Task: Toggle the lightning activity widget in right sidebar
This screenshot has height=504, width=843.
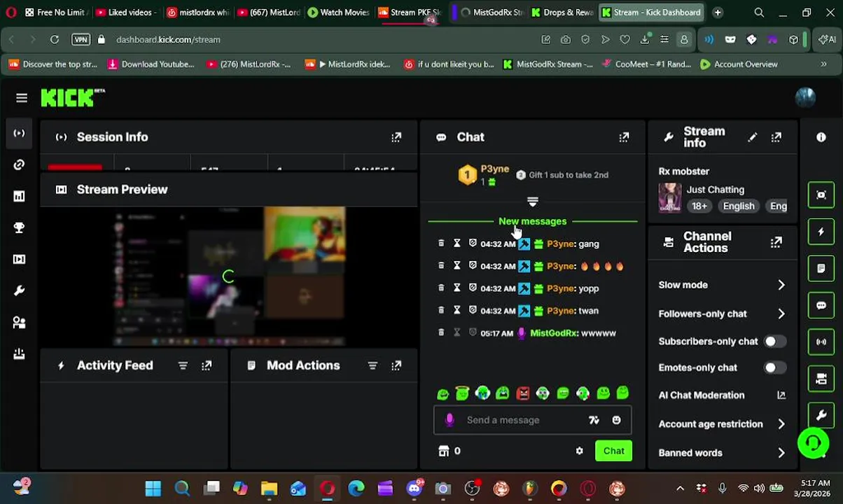Action: [821, 232]
